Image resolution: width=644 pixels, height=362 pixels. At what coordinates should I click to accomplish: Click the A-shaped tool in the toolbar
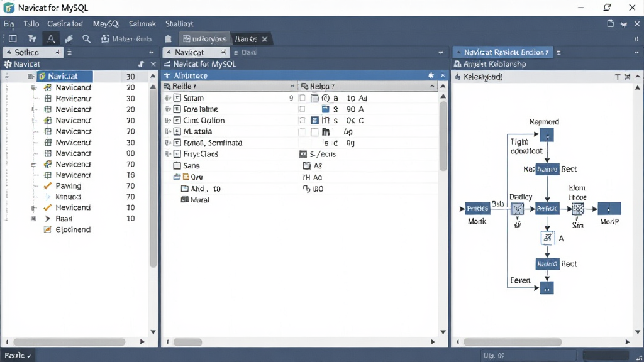51,39
